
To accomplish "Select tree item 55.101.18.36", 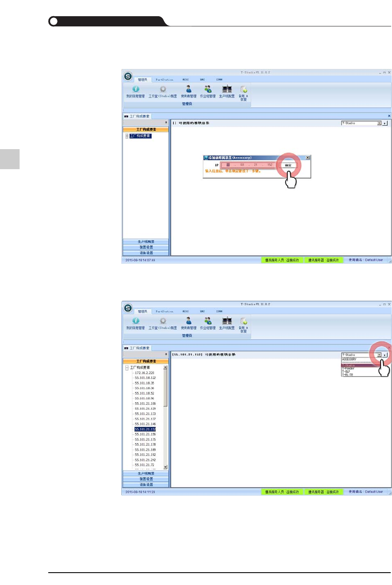I will 144,388.
